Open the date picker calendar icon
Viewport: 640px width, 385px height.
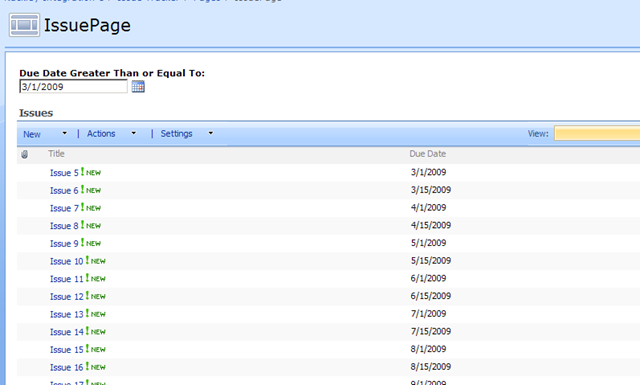138,87
